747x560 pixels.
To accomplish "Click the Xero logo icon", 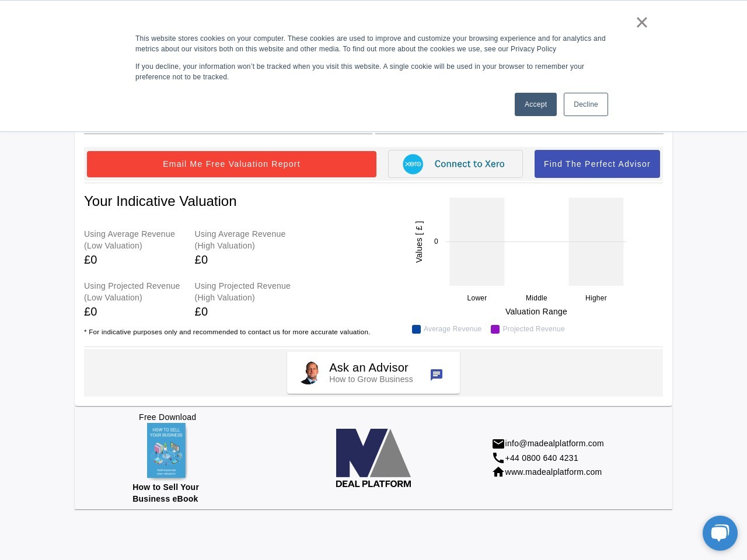I will [x=413, y=164].
